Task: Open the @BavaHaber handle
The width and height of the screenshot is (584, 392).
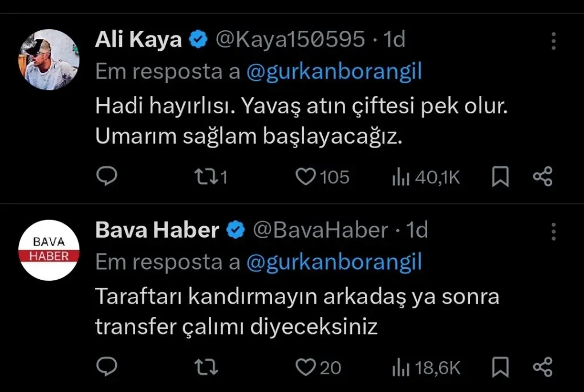Action: pyautogui.click(x=321, y=230)
